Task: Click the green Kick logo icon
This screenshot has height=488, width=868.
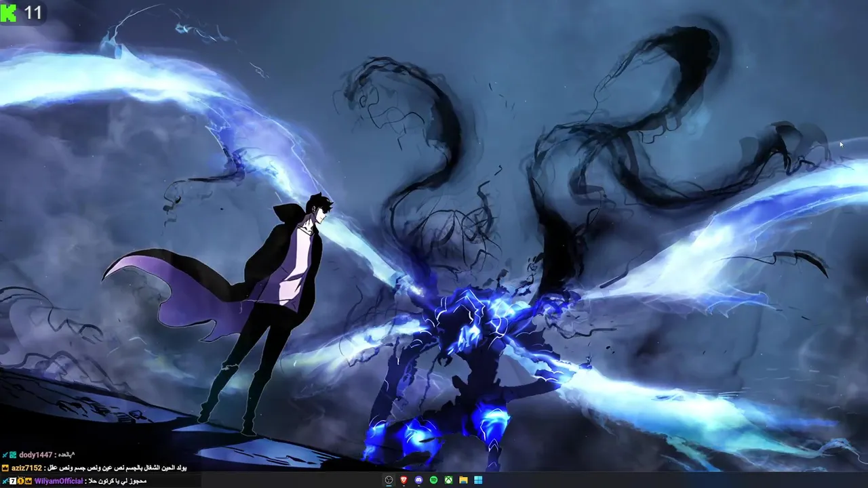Action: pos(9,12)
